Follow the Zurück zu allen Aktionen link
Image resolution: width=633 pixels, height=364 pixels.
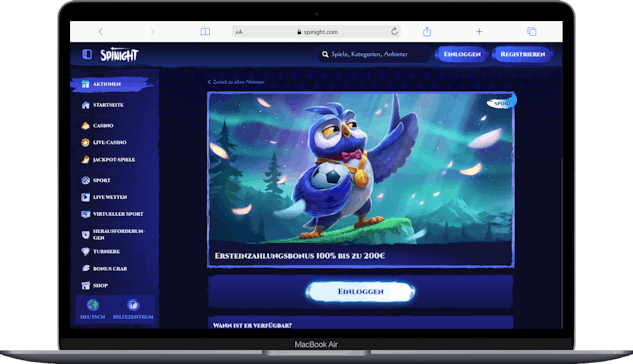(x=236, y=82)
